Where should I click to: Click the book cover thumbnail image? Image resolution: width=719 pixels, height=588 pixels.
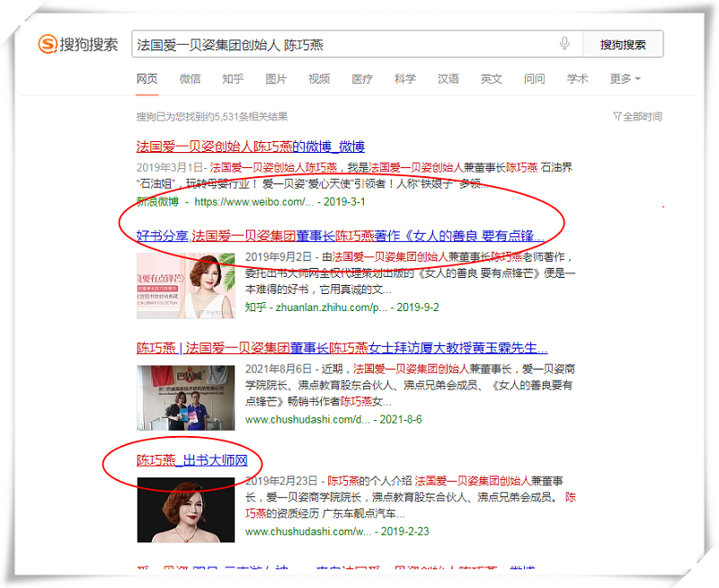(185, 285)
